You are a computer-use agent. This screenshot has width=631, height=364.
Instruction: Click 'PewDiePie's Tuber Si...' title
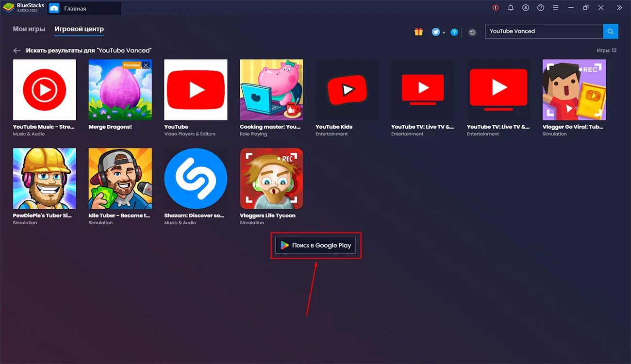pos(43,215)
